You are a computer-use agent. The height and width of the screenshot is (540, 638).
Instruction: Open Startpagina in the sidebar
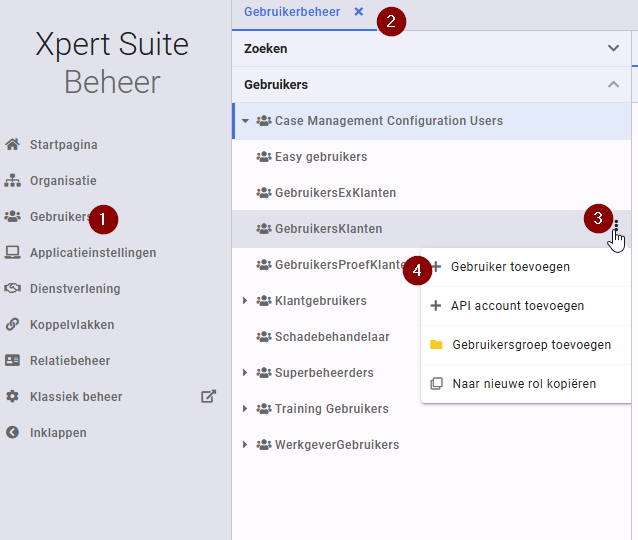point(63,144)
